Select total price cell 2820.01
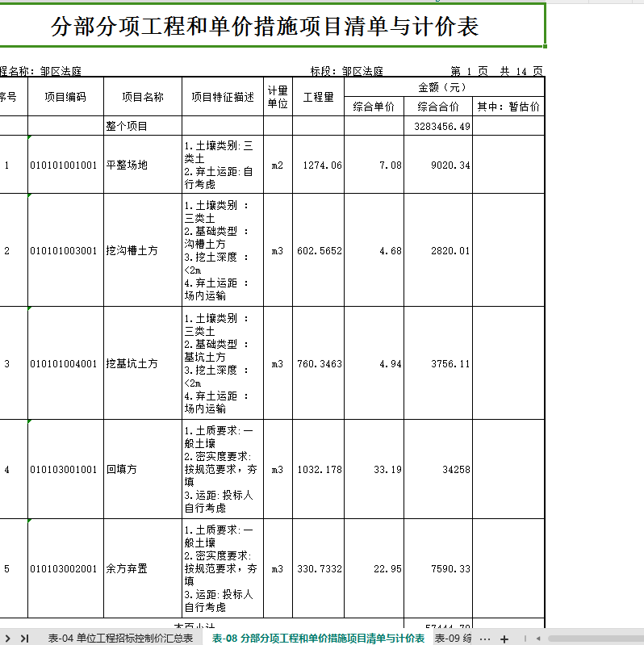Viewport: 644px width, 645px height. coord(438,250)
